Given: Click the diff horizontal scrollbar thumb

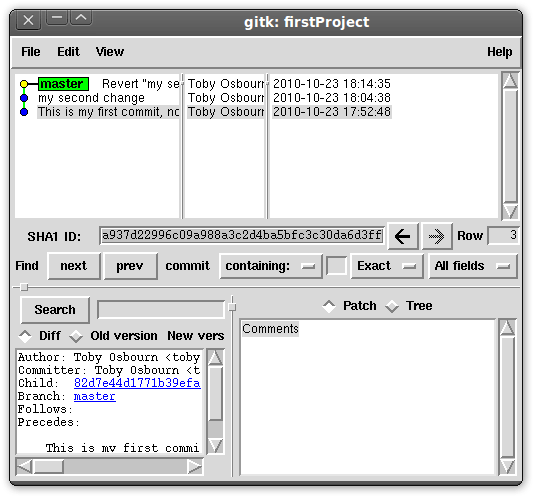Looking at the screenshot, I should [49, 467].
